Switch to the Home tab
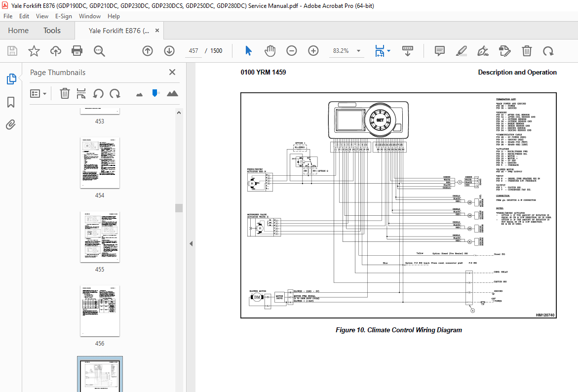This screenshot has height=392, width=578. pos(18,31)
